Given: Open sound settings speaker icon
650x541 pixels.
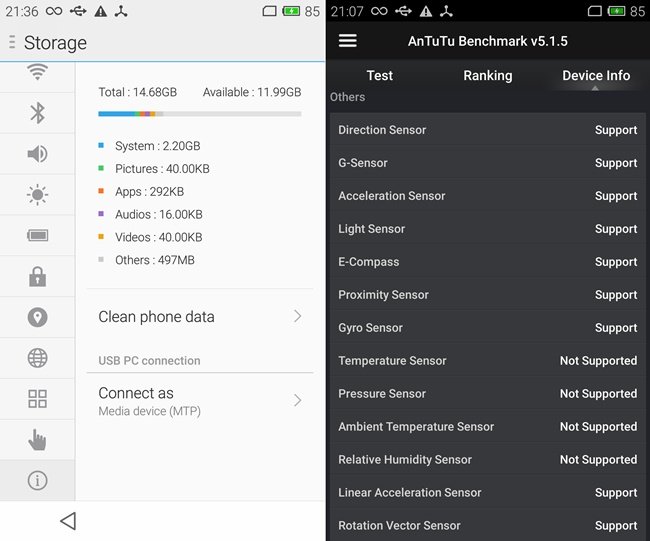Looking at the screenshot, I should coord(37,153).
